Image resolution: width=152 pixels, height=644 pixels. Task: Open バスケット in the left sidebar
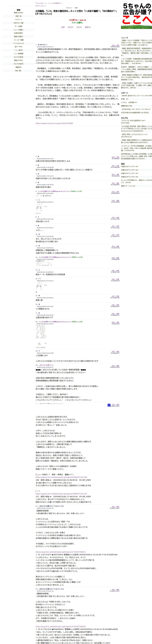(x=18, y=20)
